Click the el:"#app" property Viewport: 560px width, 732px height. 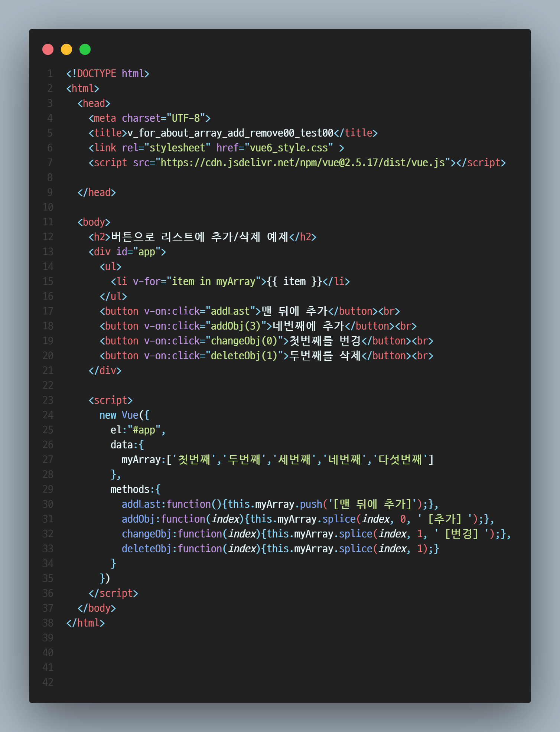click(138, 430)
